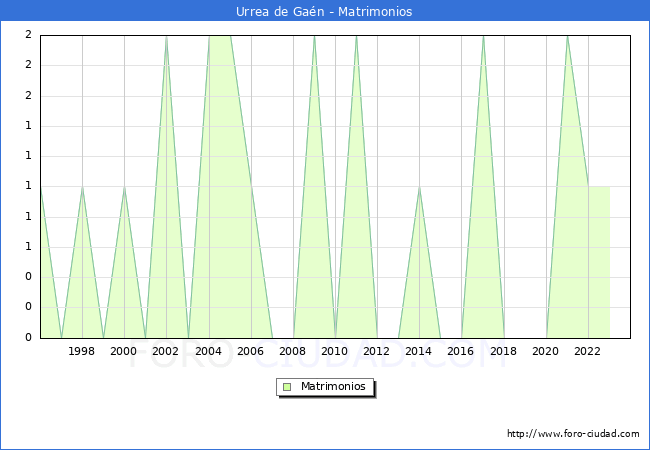Click the 2016 year label
This screenshot has height=450, width=650.
coord(461,351)
